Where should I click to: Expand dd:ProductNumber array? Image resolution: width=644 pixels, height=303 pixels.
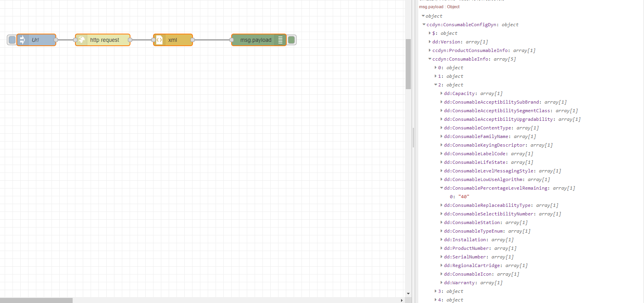pyautogui.click(x=442, y=248)
